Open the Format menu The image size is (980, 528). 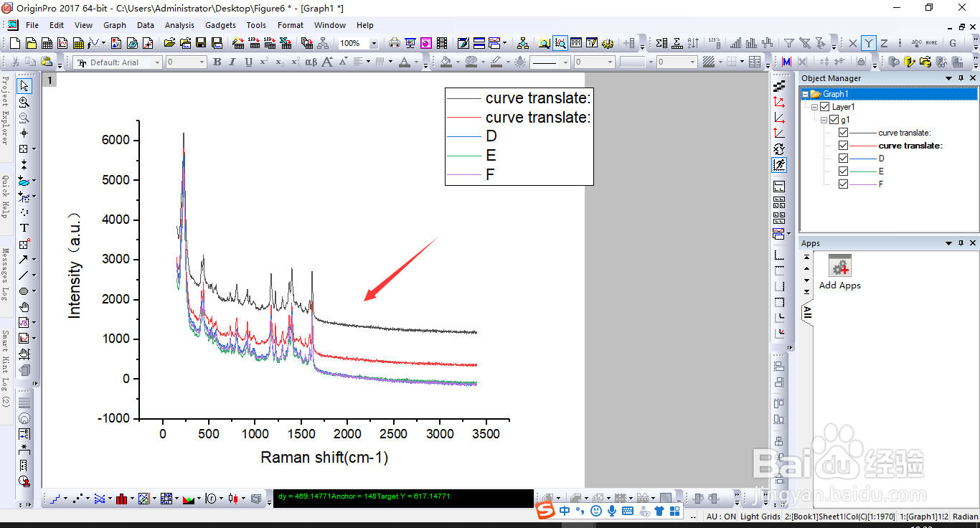[291, 25]
